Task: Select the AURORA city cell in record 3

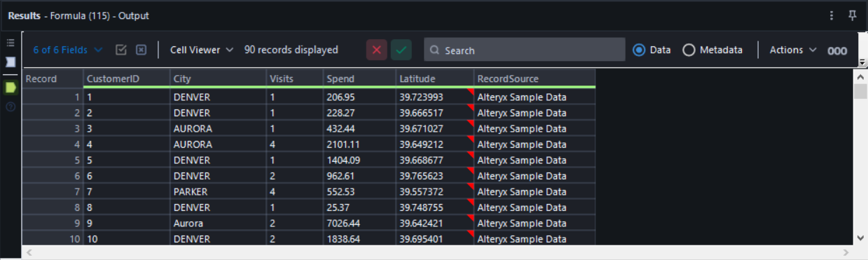Action: click(218, 129)
